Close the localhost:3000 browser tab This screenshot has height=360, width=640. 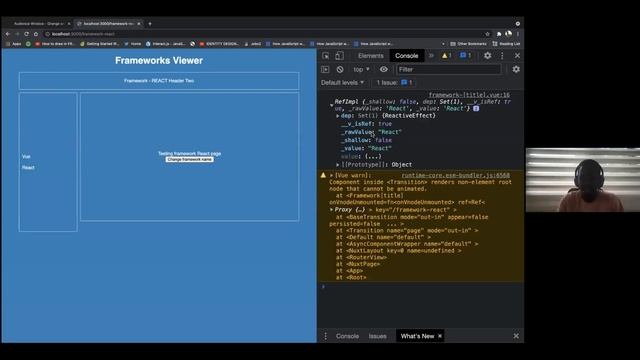click(x=139, y=24)
